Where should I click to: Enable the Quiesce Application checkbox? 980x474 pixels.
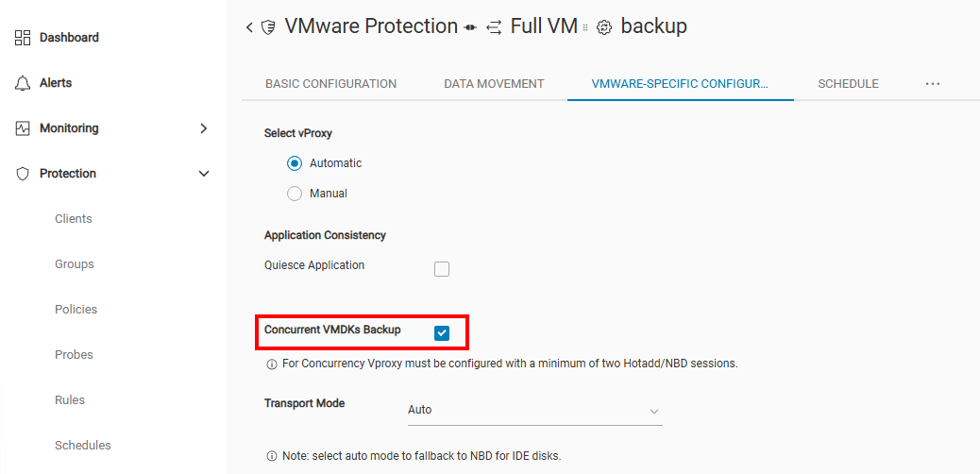click(x=442, y=269)
